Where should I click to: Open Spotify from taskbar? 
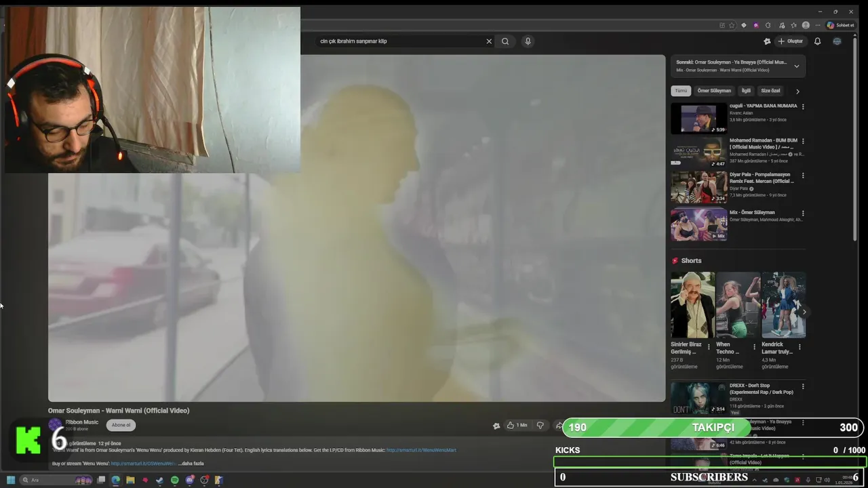pos(175,480)
